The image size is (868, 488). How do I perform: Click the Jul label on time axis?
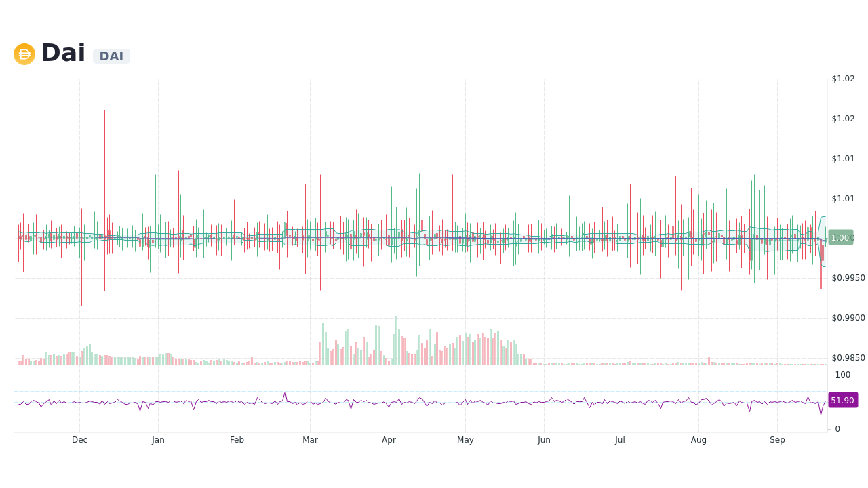coord(620,440)
